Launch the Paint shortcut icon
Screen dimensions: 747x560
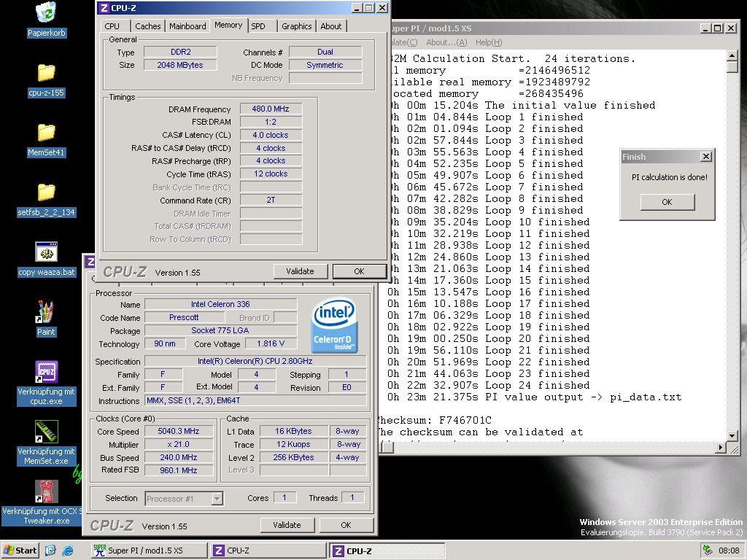(x=46, y=312)
